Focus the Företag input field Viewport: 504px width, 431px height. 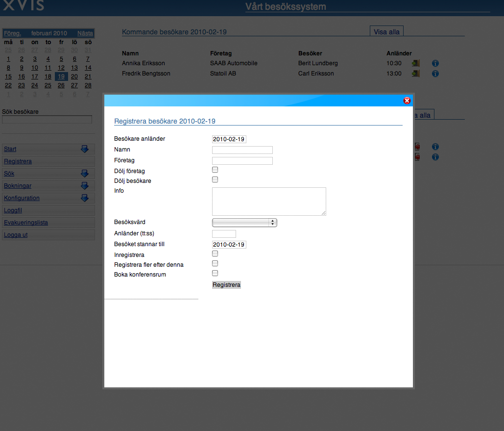[x=242, y=161]
